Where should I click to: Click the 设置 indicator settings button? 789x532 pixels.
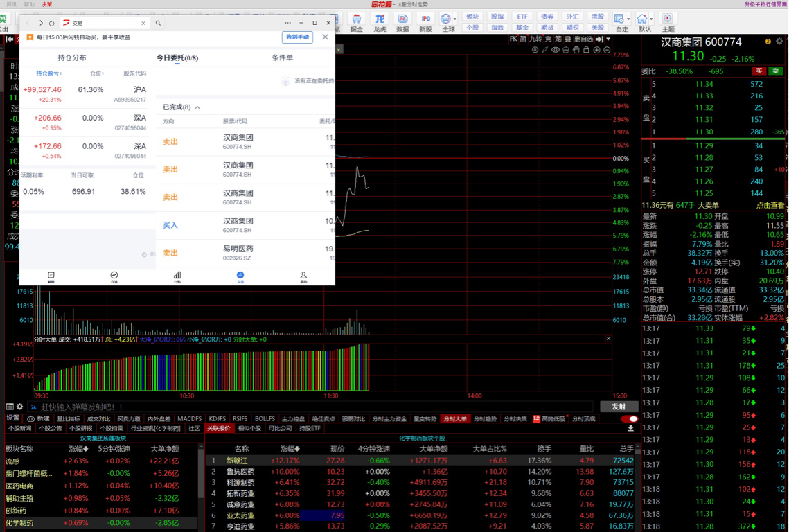(12, 419)
